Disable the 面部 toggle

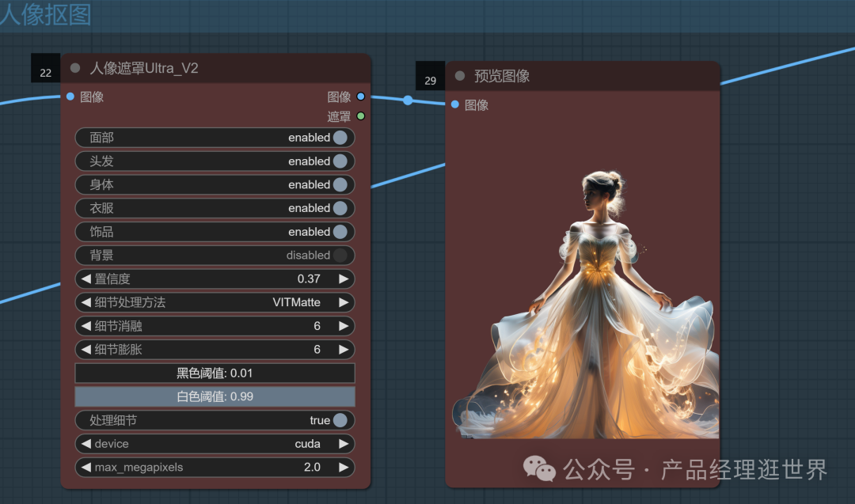click(341, 137)
